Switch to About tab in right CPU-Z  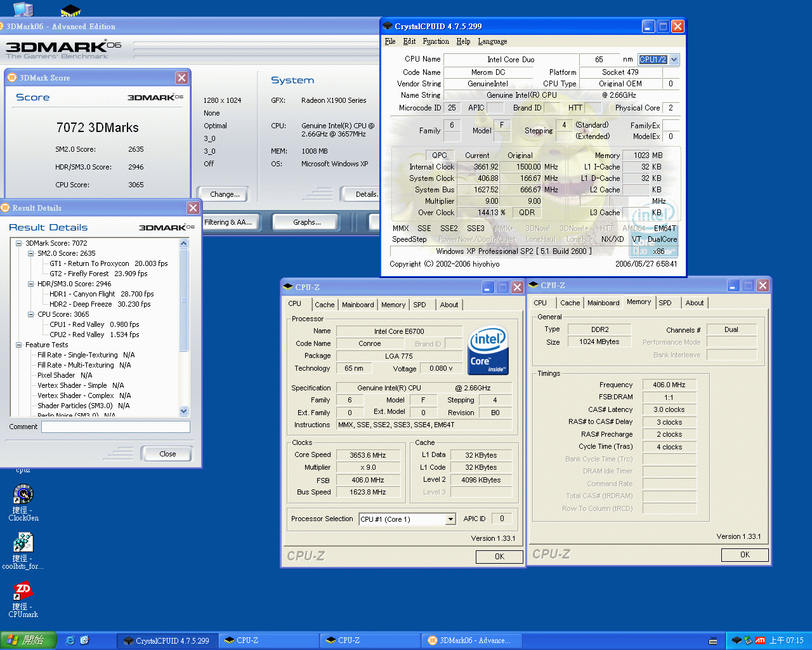(695, 303)
